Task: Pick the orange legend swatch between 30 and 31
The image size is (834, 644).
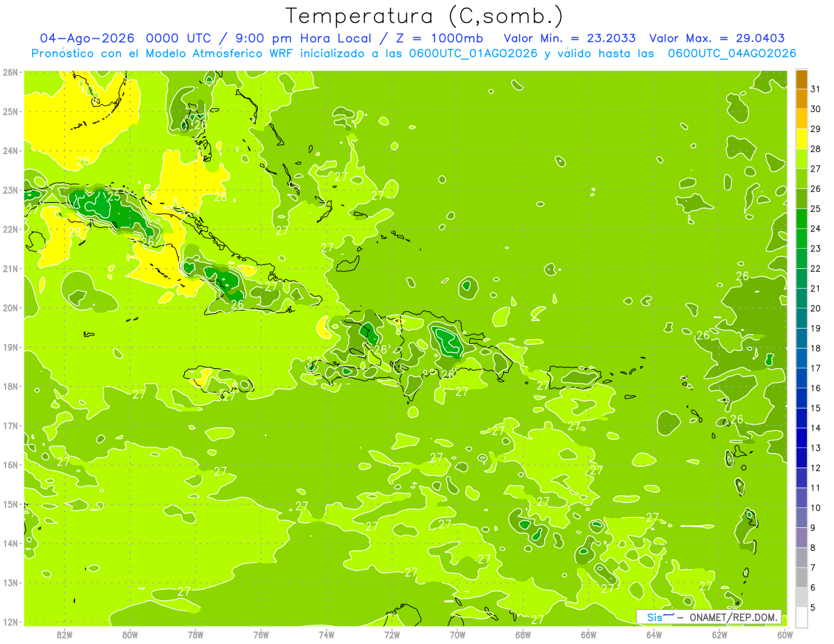Action: [801, 99]
